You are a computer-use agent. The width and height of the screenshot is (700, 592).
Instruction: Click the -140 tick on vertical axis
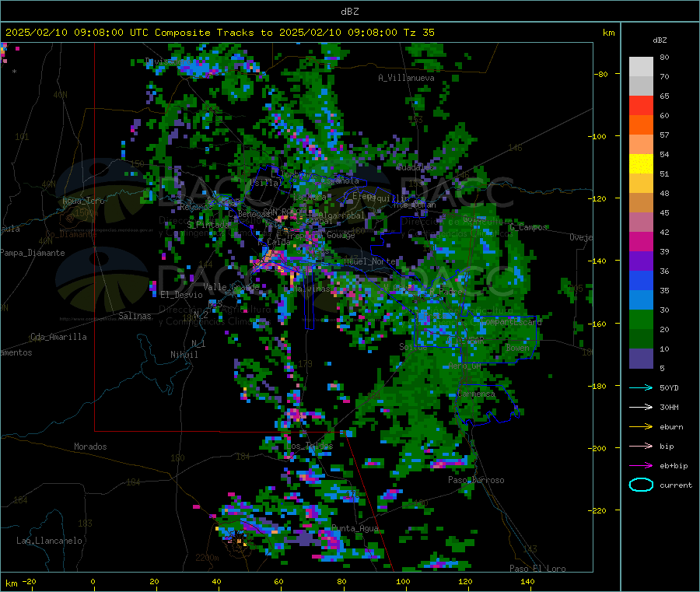pyautogui.click(x=597, y=261)
